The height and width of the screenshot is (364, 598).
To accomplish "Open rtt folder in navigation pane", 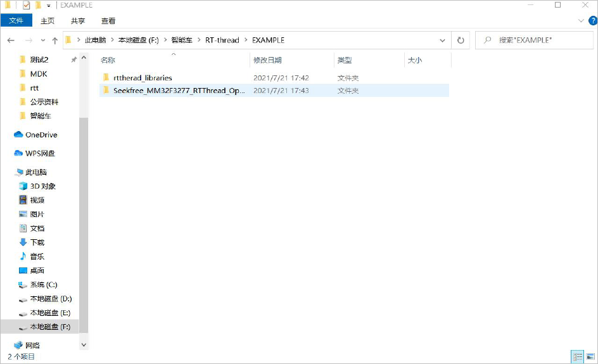I will (x=34, y=88).
